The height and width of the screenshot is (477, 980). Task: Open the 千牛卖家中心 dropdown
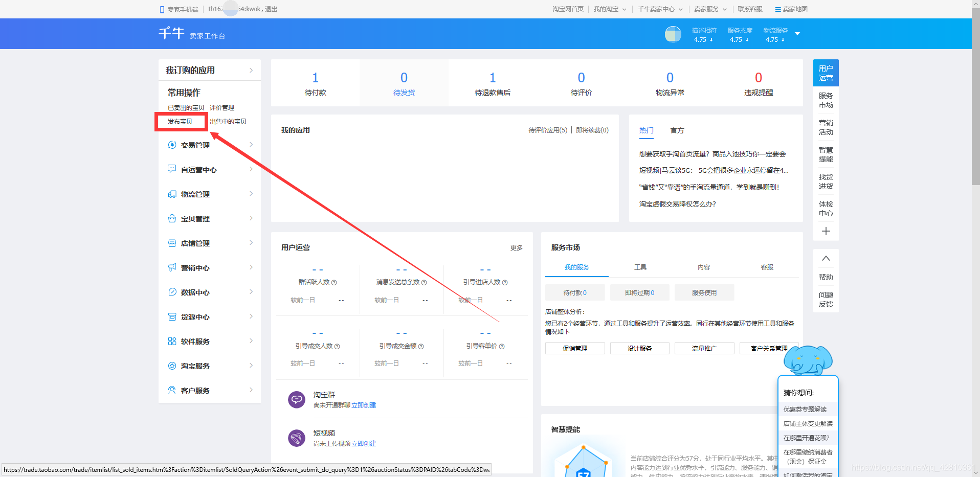(x=660, y=9)
